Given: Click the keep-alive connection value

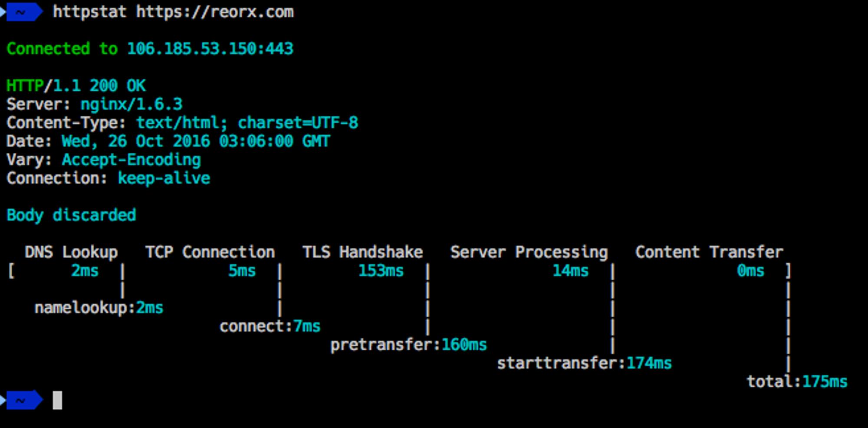Looking at the screenshot, I should [x=164, y=178].
